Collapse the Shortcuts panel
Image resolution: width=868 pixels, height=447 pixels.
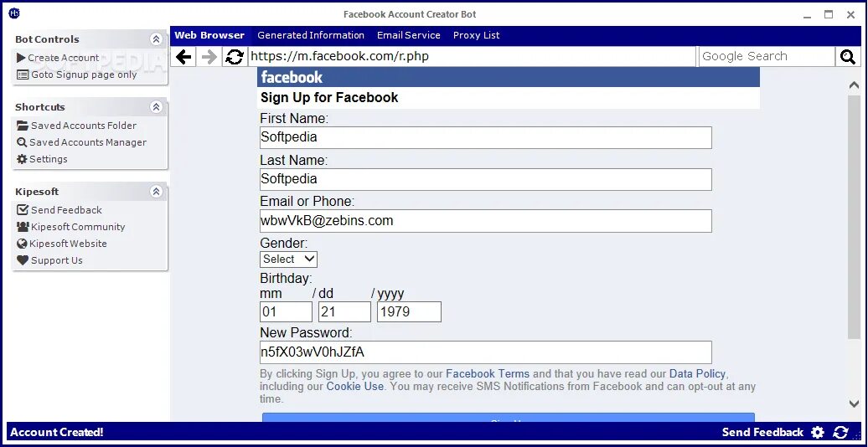[156, 107]
